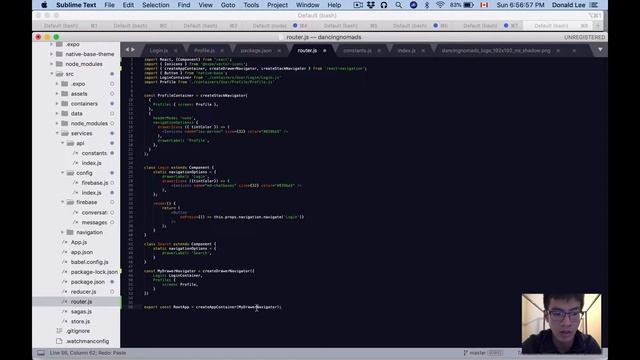
Task: Click the file icon beside .watchmanconfig
Action: click(59, 341)
